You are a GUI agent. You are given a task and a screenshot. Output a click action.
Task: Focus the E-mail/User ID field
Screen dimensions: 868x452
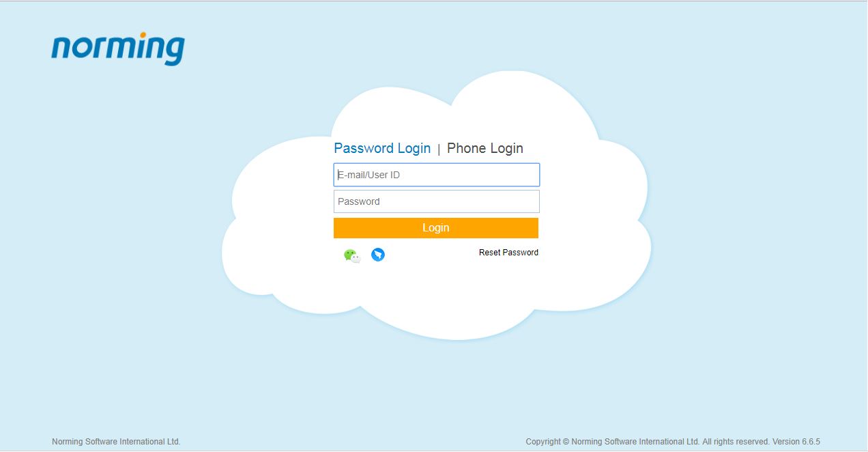[437, 175]
